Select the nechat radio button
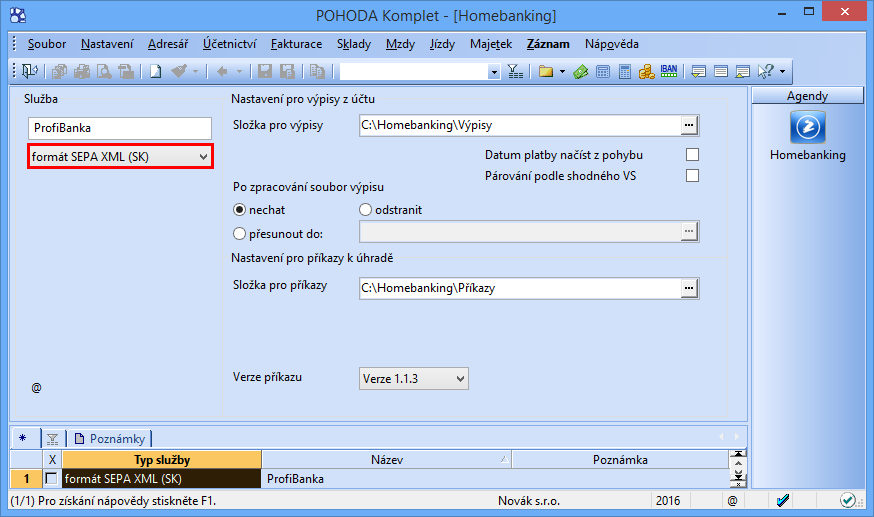This screenshot has width=874, height=517. pyautogui.click(x=239, y=210)
